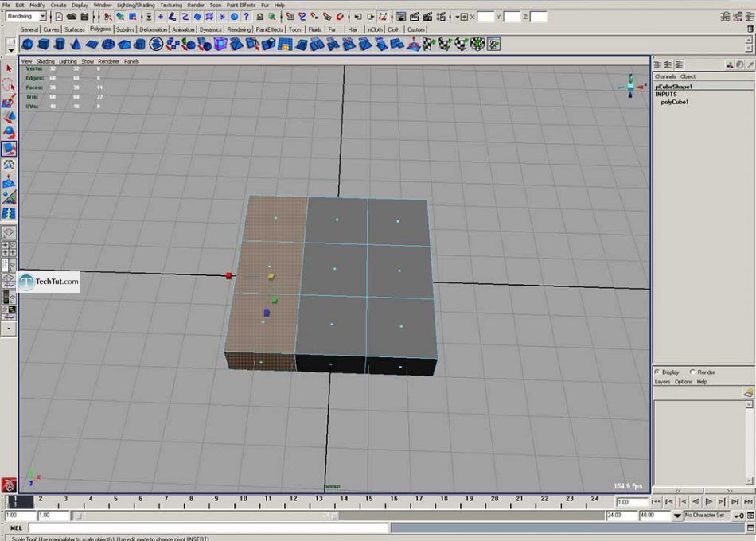Choose the Select tool arrow in toolbox
Screen dimensions: 756x541
(x=9, y=69)
